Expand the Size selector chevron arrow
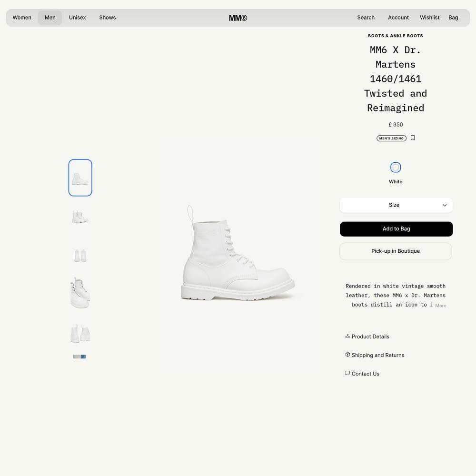Screen dimensions: 476x476 click(445, 205)
